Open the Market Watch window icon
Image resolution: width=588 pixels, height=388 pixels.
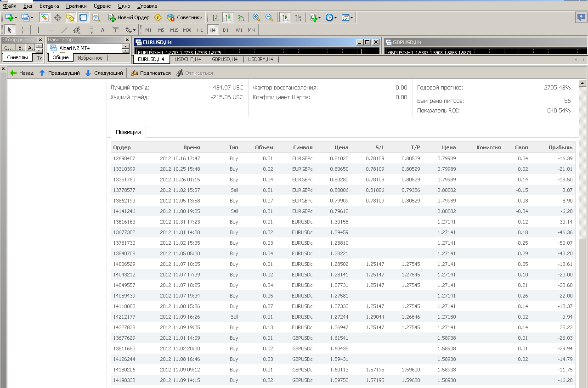(x=45, y=17)
